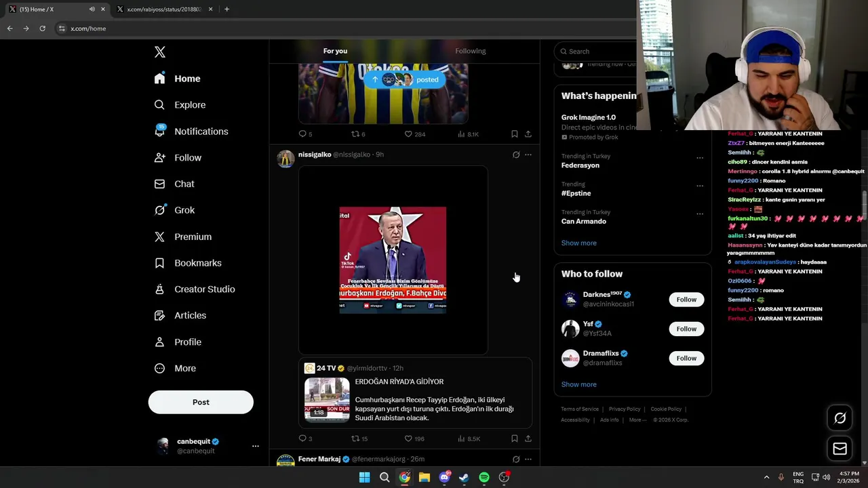
Task: Share the post with 284 likes
Action: 528,134
